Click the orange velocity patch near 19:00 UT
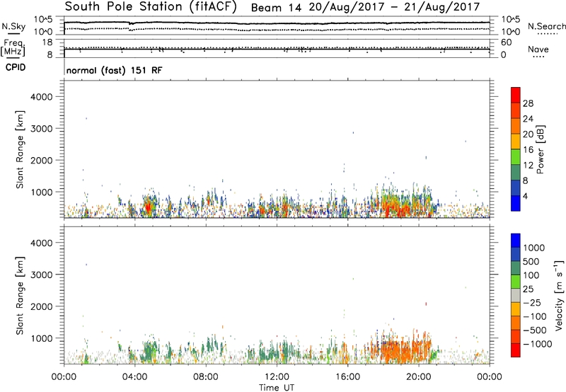The width and height of the screenshot is (566, 392). click(x=400, y=350)
